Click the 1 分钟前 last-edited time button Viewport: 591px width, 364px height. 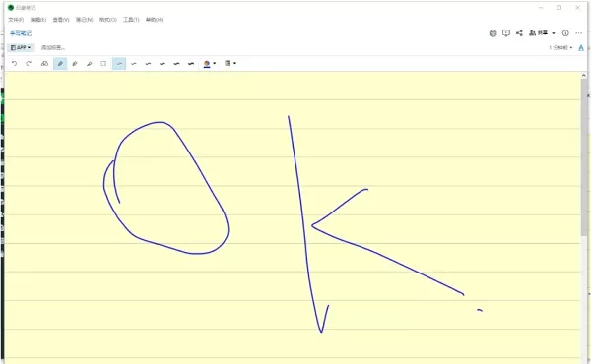560,48
